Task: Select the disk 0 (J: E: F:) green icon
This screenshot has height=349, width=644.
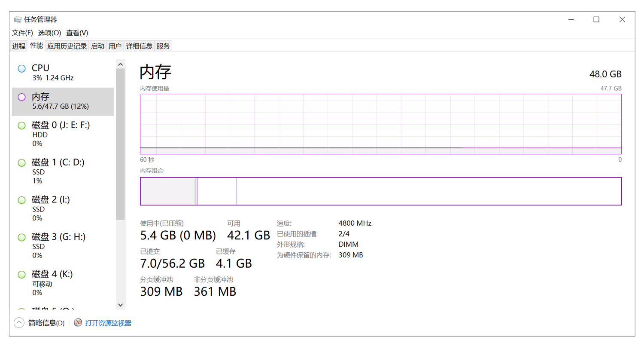Action: (x=21, y=126)
